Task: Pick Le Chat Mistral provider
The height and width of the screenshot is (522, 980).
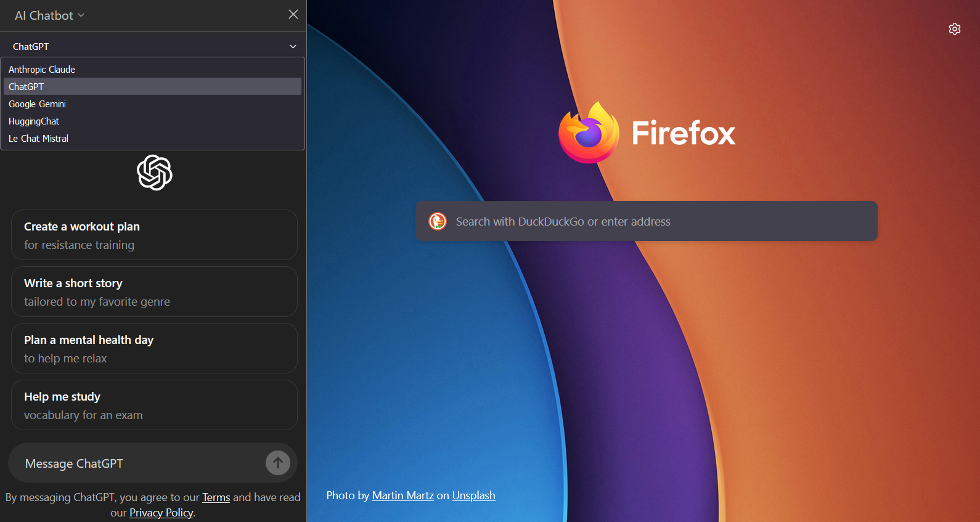Action: click(x=38, y=139)
